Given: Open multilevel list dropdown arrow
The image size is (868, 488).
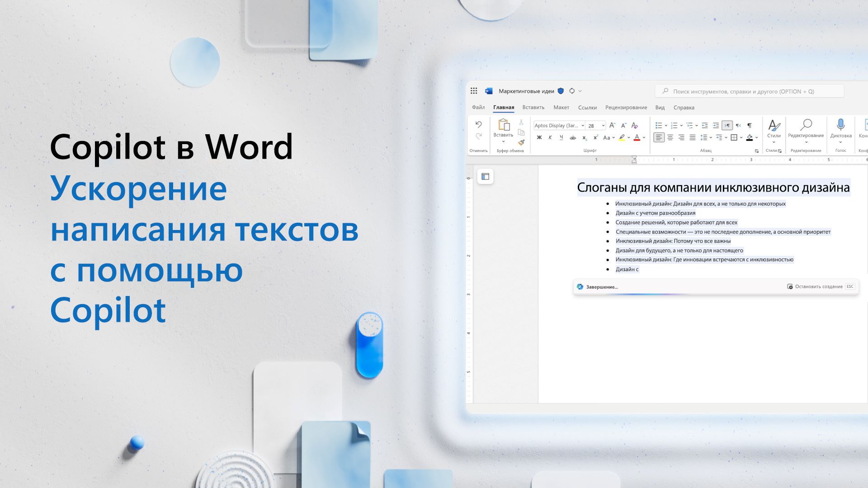Looking at the screenshot, I should pos(697,126).
